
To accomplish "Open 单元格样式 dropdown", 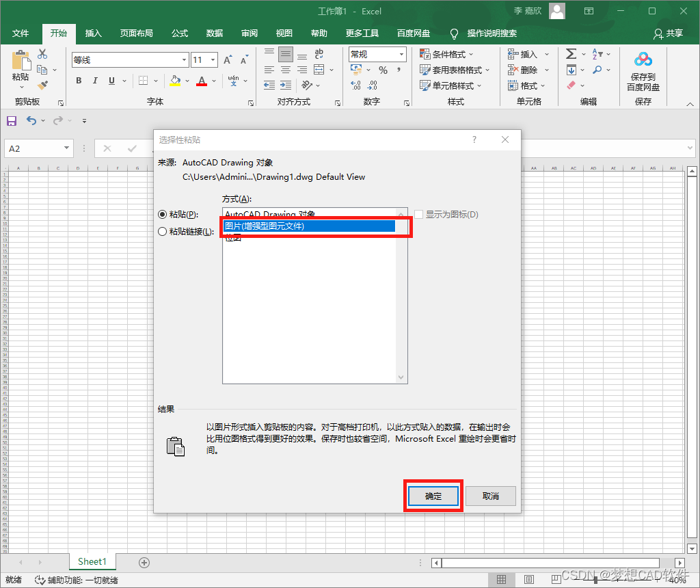I will (450, 85).
